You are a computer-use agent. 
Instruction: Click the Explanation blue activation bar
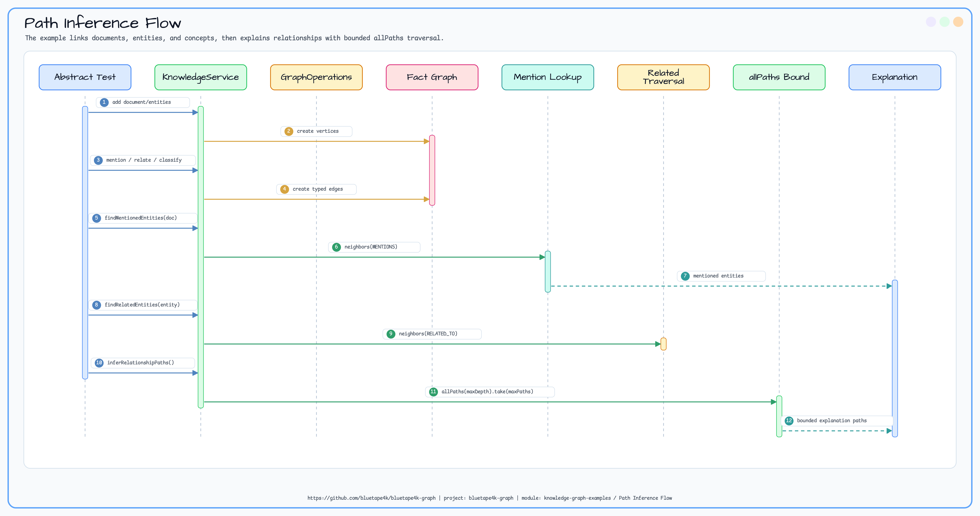(894, 358)
